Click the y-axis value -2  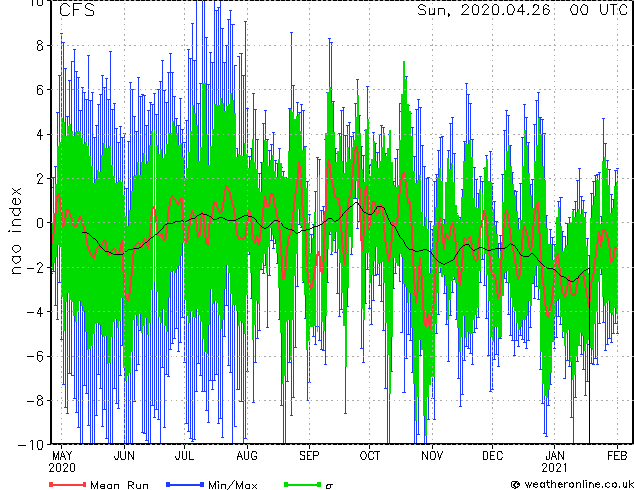point(34,268)
